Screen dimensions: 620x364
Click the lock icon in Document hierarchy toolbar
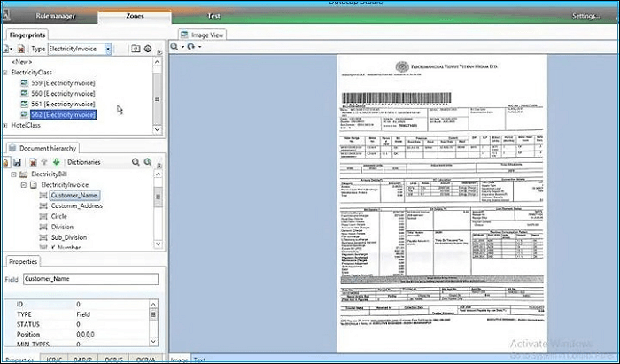point(5,162)
